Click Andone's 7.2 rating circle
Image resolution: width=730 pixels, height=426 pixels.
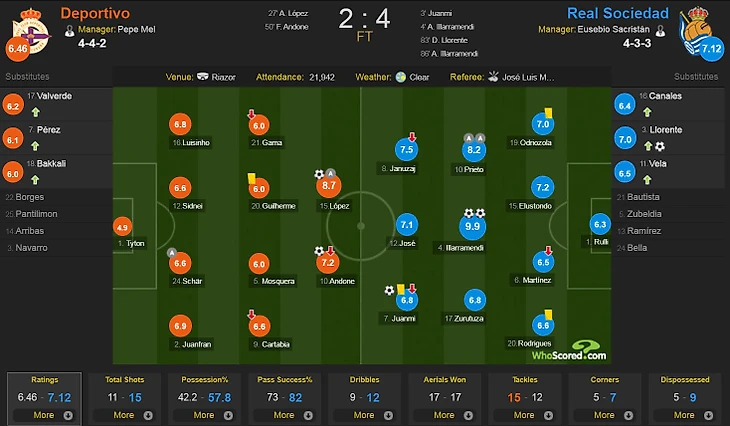tap(328, 262)
